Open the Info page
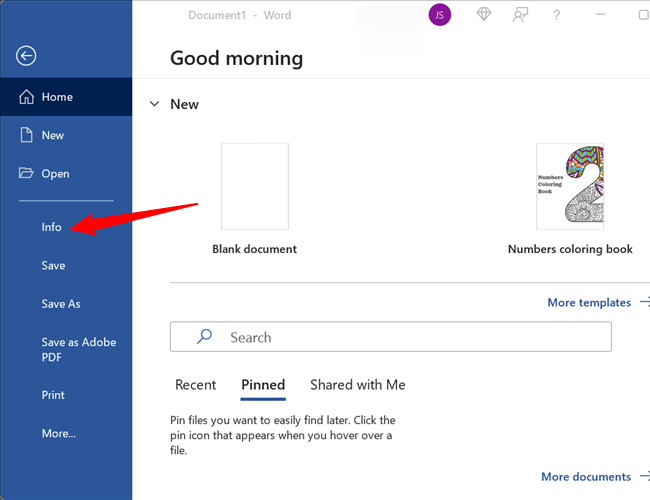Image resolution: width=650 pixels, height=500 pixels. point(51,227)
